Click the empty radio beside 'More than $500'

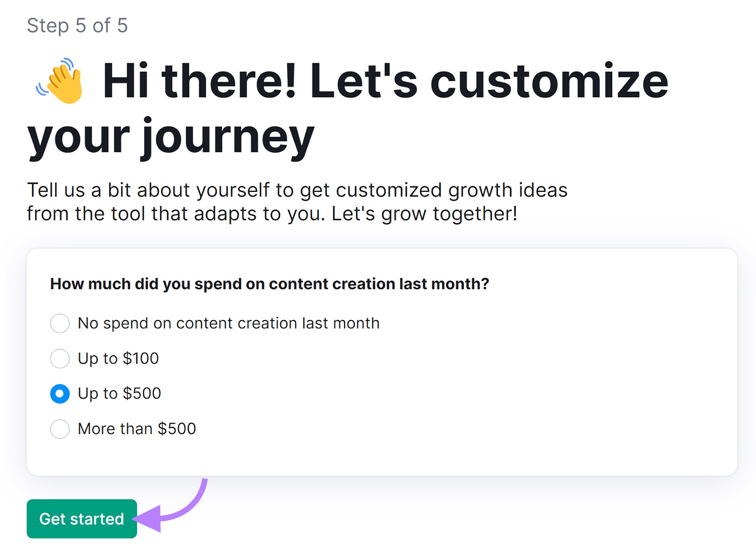coord(60,429)
